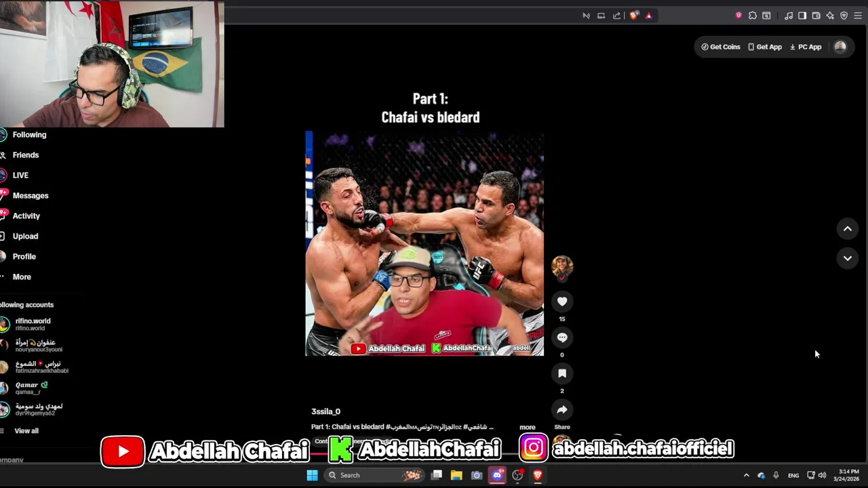Open Messages in the sidebar
Screen dimensions: 868x488
point(24,196)
